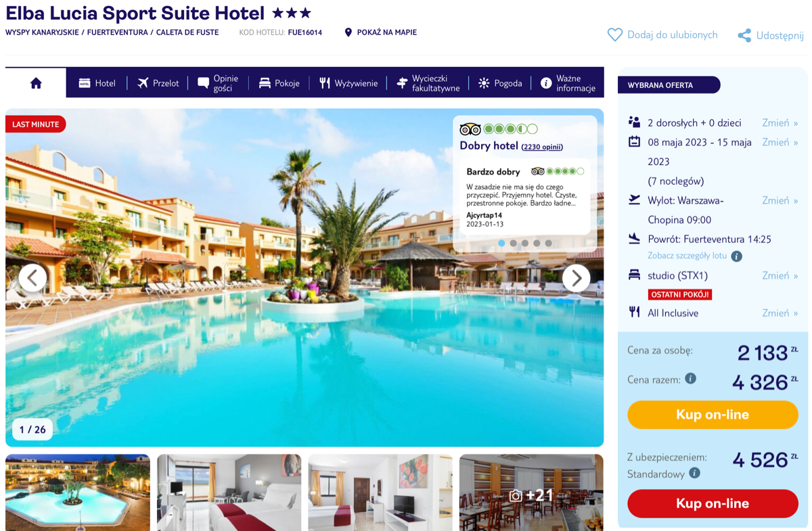This screenshot has height=531, width=812.
Task: Change the studio room type via Zmień
Action: 780,275
